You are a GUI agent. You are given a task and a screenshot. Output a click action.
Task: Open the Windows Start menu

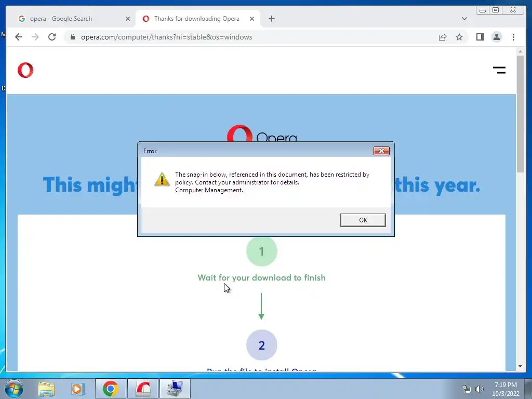14,389
